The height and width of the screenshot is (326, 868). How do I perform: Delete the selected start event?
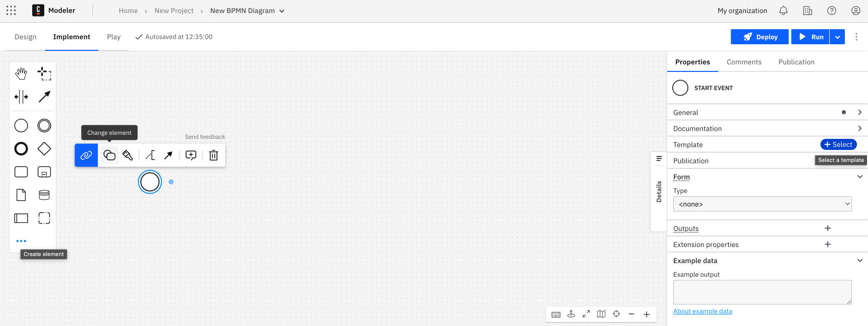213,155
